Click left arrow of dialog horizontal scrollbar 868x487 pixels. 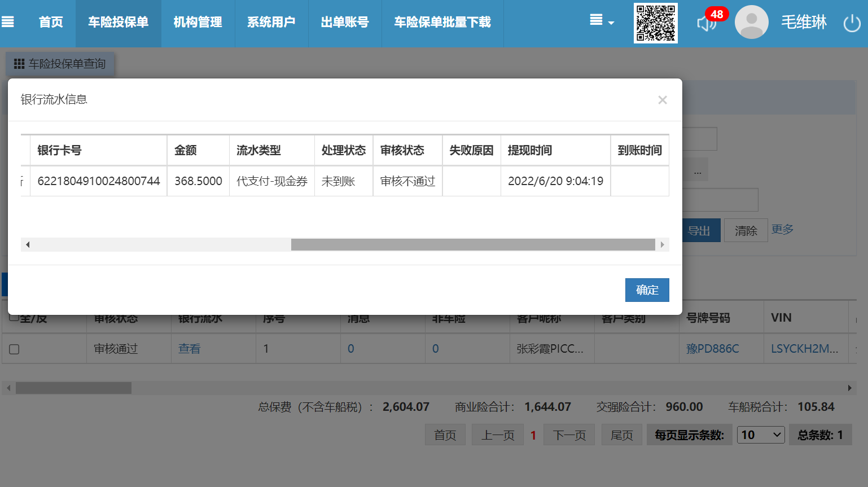tap(27, 244)
